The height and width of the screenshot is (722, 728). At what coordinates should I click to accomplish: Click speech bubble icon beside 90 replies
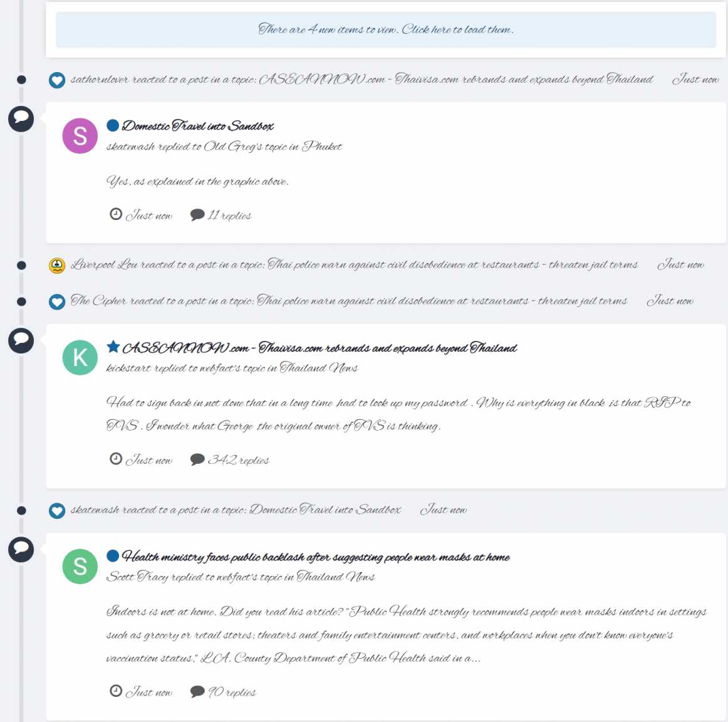coord(197,691)
